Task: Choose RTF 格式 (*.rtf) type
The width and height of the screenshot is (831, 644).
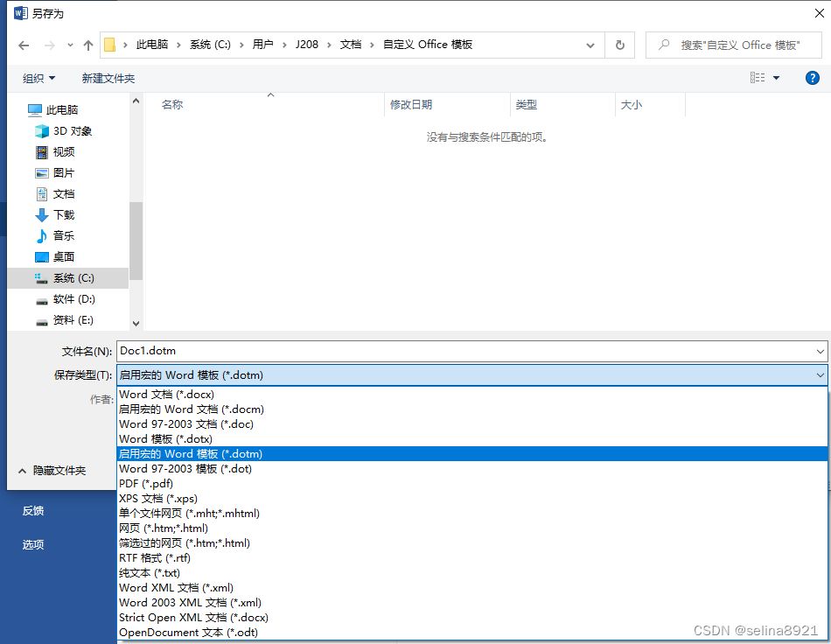Action: 471,557
